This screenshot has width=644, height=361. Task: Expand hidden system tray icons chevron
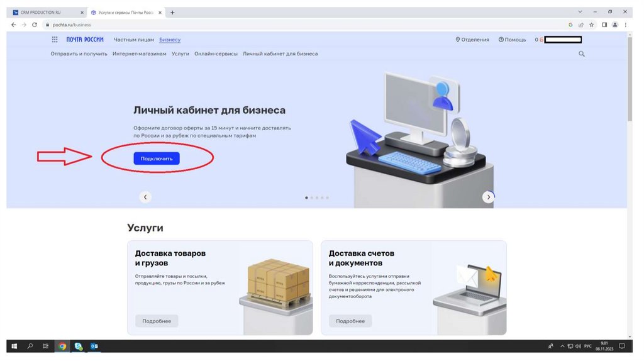(x=562, y=346)
